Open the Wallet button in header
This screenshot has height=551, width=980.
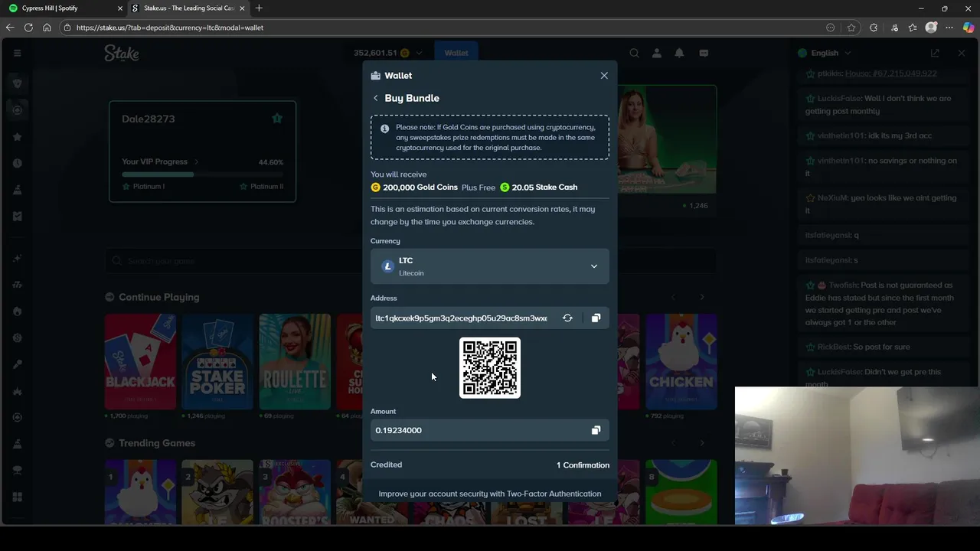[x=456, y=53]
